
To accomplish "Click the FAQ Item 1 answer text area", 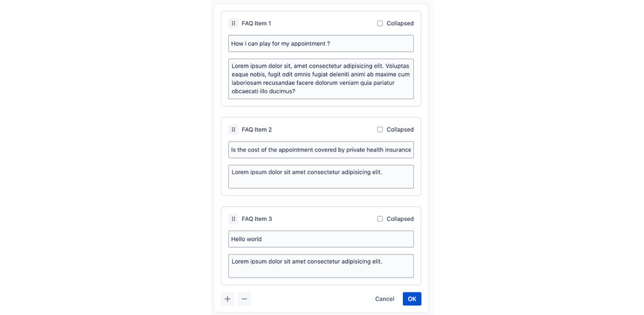I will click(x=321, y=79).
